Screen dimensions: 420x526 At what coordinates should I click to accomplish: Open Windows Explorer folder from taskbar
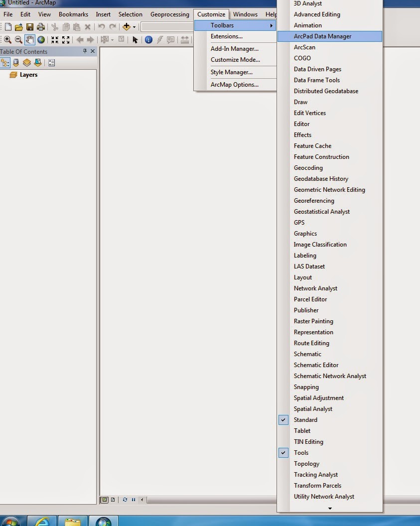click(x=73, y=521)
